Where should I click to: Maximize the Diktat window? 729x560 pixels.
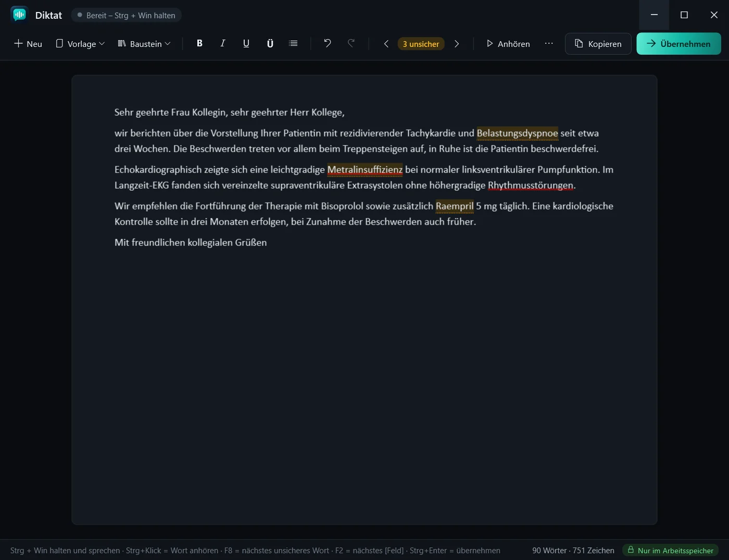pos(684,15)
